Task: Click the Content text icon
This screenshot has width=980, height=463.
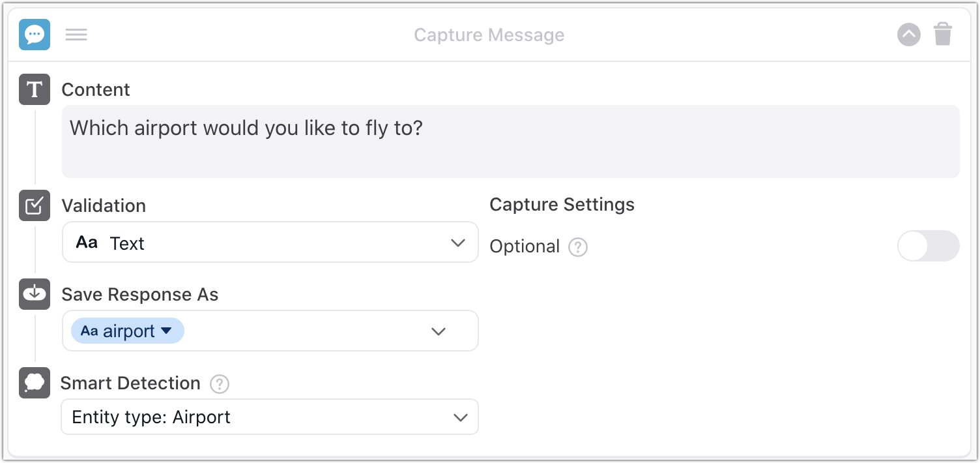Action: point(35,89)
